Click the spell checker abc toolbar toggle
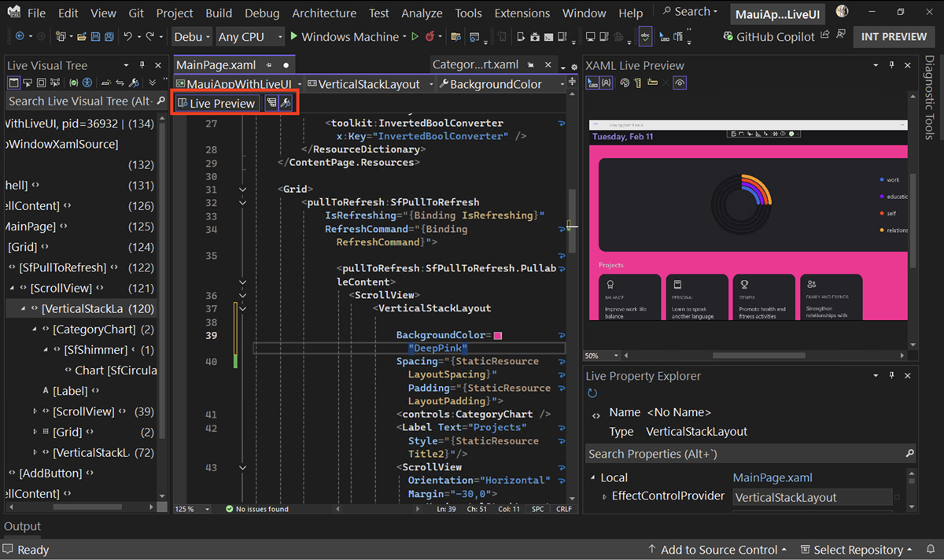 tap(645, 36)
